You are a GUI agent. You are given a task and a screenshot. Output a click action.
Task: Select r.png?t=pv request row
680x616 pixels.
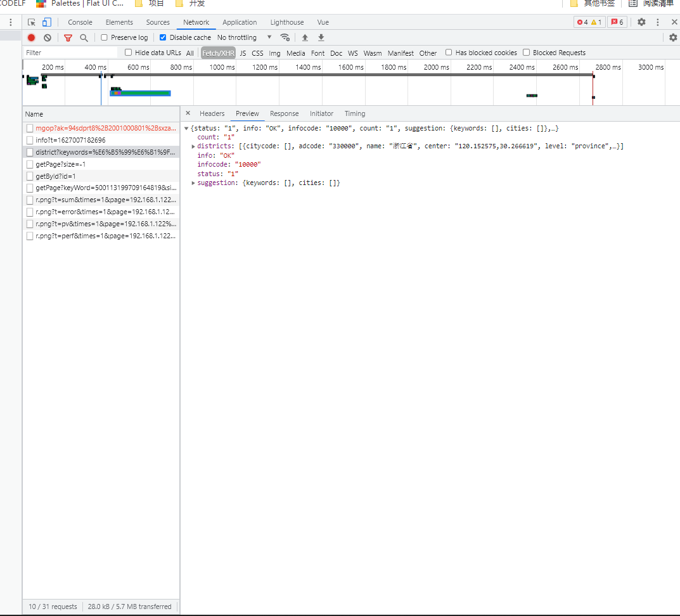point(101,224)
